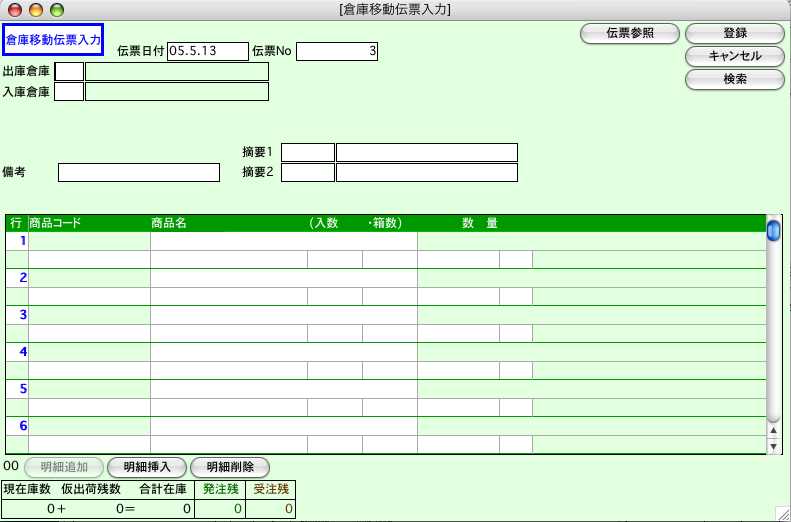791x522 pixels.
Task: Select the 伝票No number field
Action: [x=336, y=51]
